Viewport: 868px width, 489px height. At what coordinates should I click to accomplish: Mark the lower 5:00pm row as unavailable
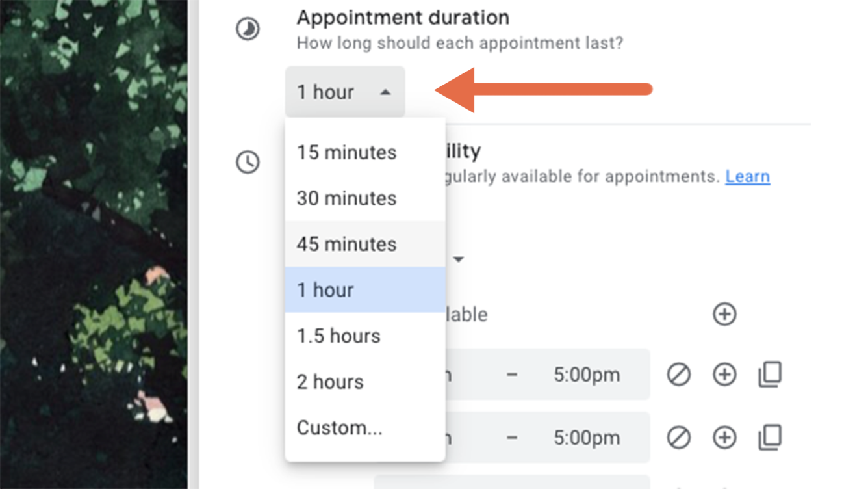coord(678,438)
